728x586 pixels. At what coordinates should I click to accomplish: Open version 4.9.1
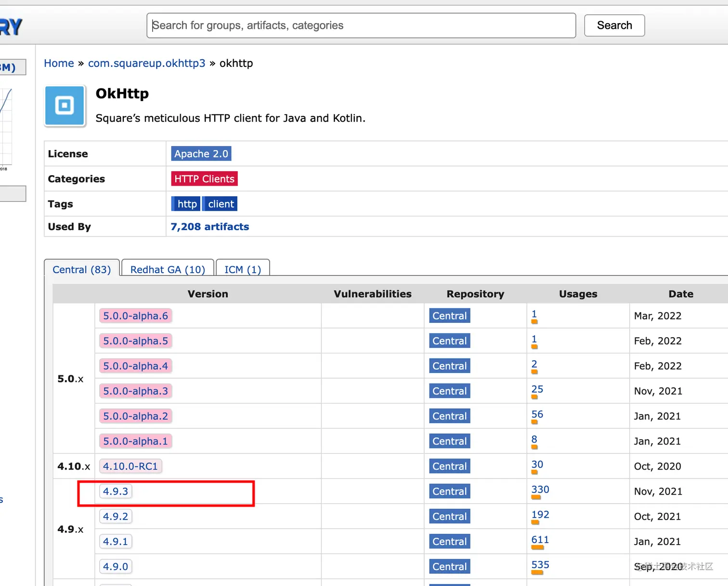(x=116, y=541)
